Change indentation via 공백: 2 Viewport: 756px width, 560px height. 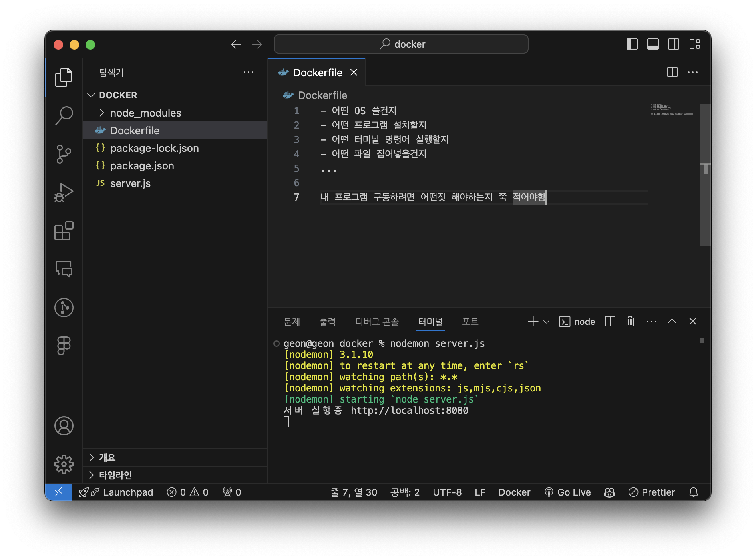405,492
